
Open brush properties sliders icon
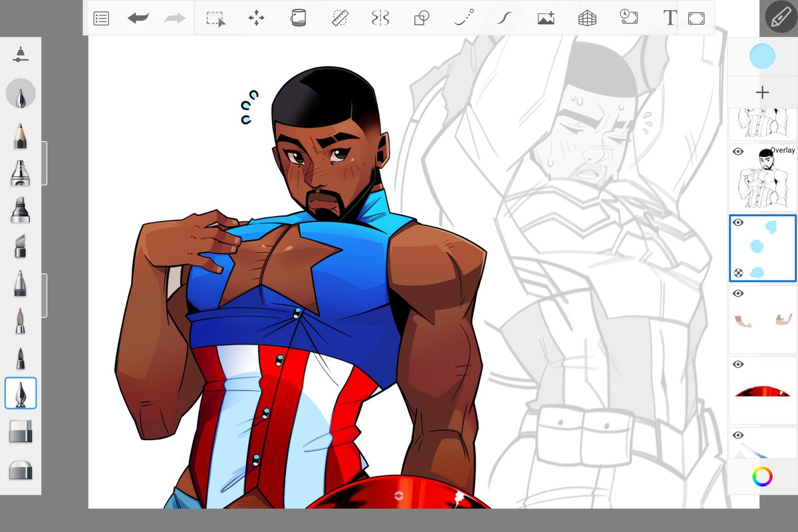(x=21, y=55)
